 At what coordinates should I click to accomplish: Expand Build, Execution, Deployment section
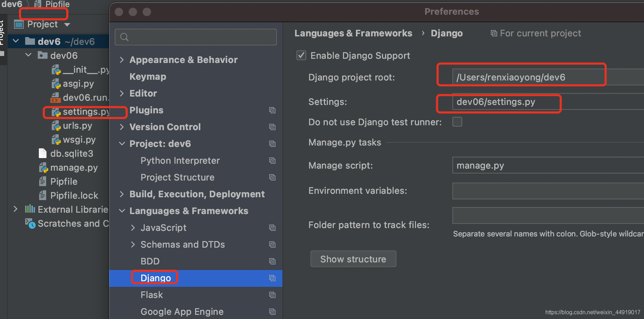point(122,194)
